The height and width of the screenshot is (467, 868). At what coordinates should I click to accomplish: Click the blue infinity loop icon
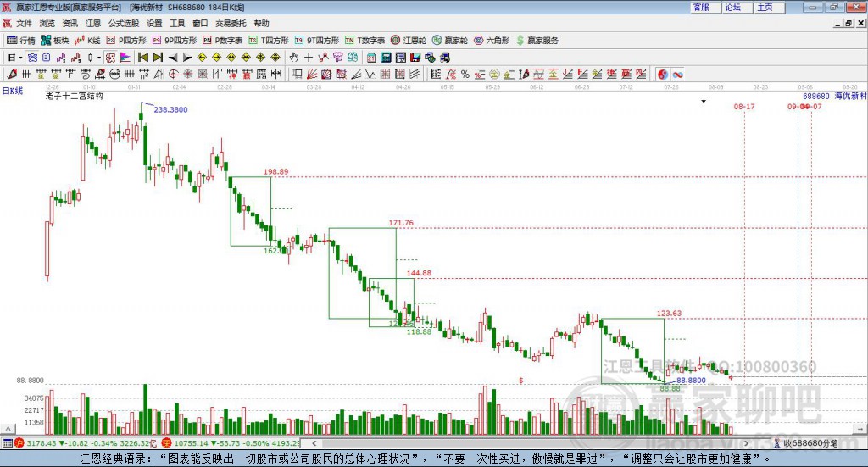coord(677,74)
